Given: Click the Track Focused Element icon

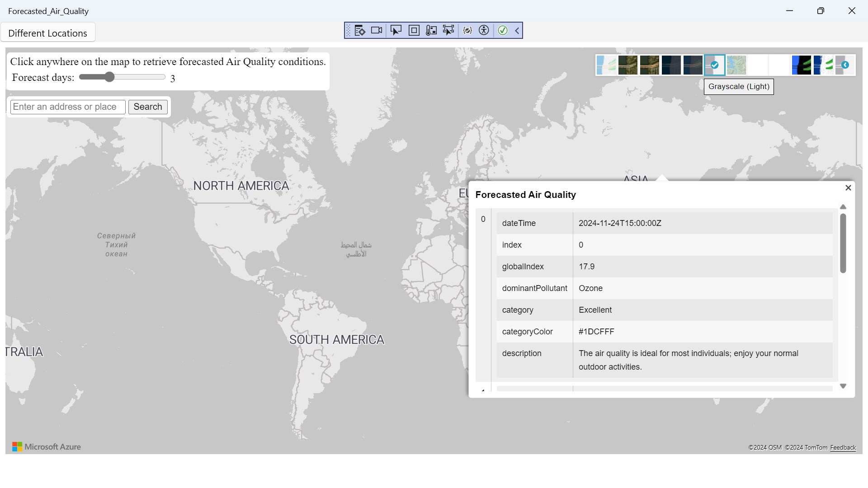Looking at the screenshot, I should point(448,30).
